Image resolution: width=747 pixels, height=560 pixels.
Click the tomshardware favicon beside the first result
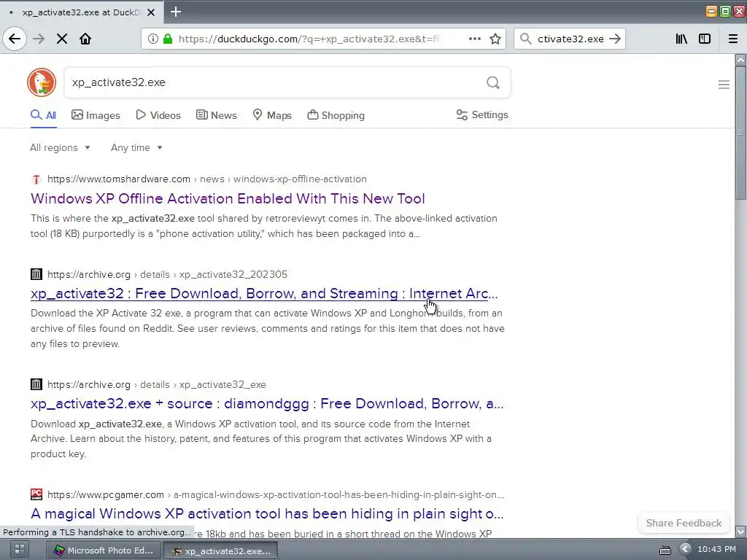[x=36, y=179]
